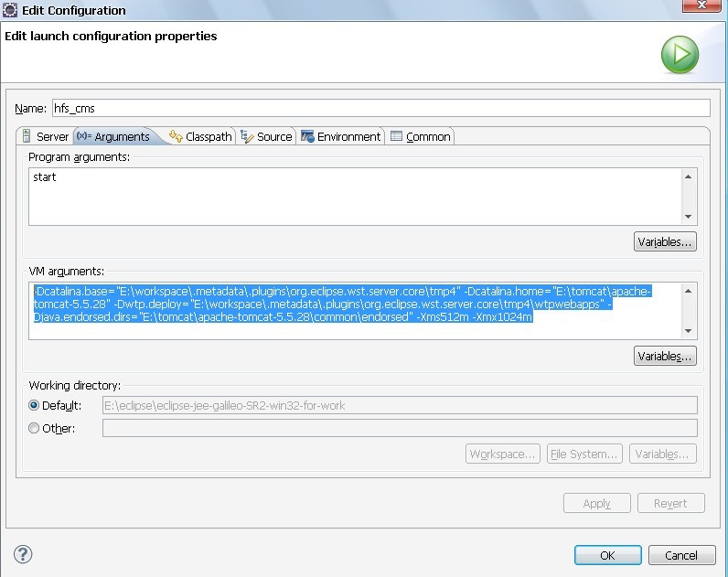Select the Default working directory radio button
Screen dimensions: 728x577
[34, 405]
